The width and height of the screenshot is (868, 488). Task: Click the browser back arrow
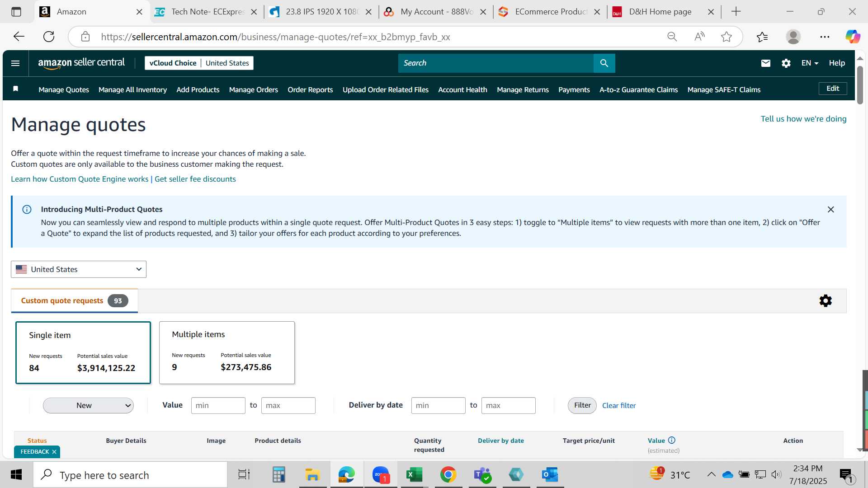click(19, 37)
